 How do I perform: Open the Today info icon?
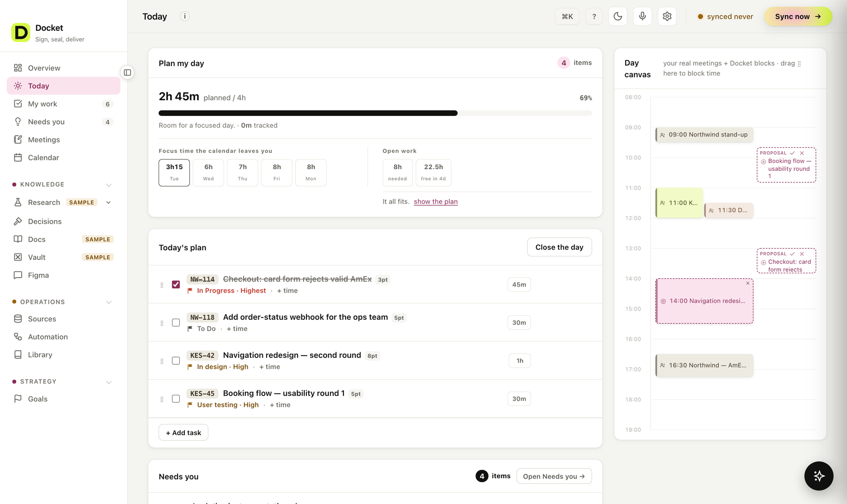(x=185, y=16)
